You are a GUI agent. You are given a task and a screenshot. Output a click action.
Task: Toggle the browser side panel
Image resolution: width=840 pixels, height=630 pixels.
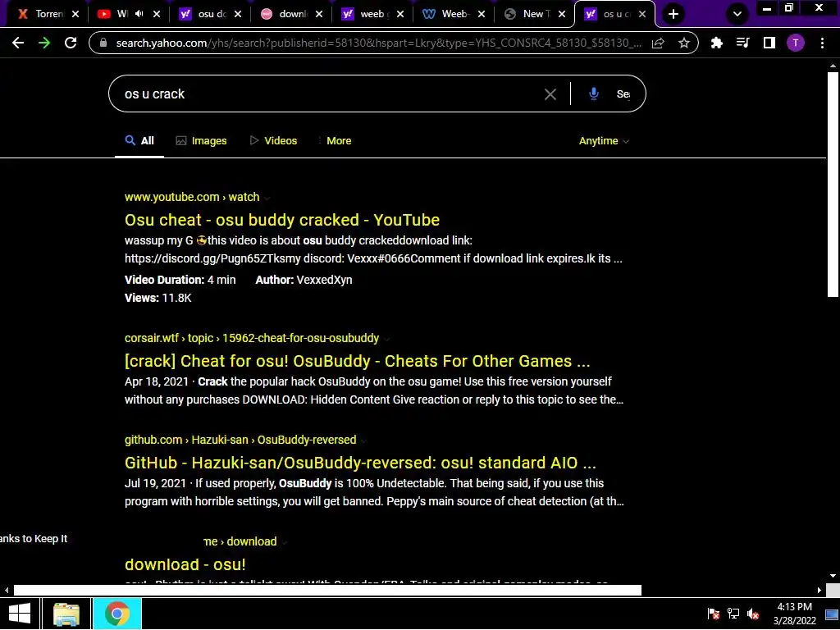[x=769, y=43]
